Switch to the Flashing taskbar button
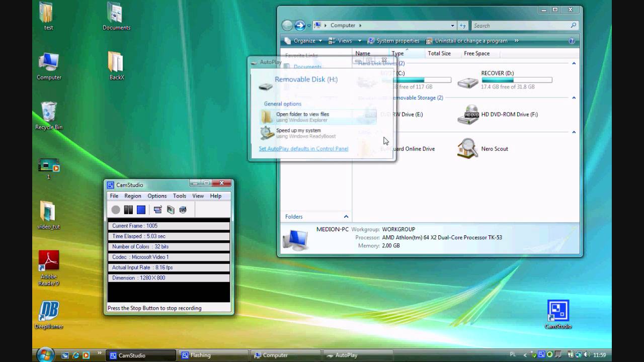 coord(214,355)
